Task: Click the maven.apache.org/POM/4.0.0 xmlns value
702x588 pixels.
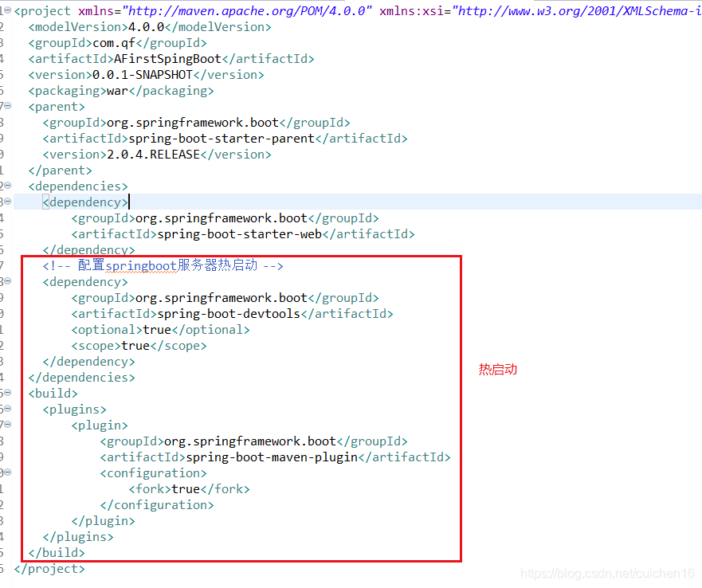Action: 247,10
